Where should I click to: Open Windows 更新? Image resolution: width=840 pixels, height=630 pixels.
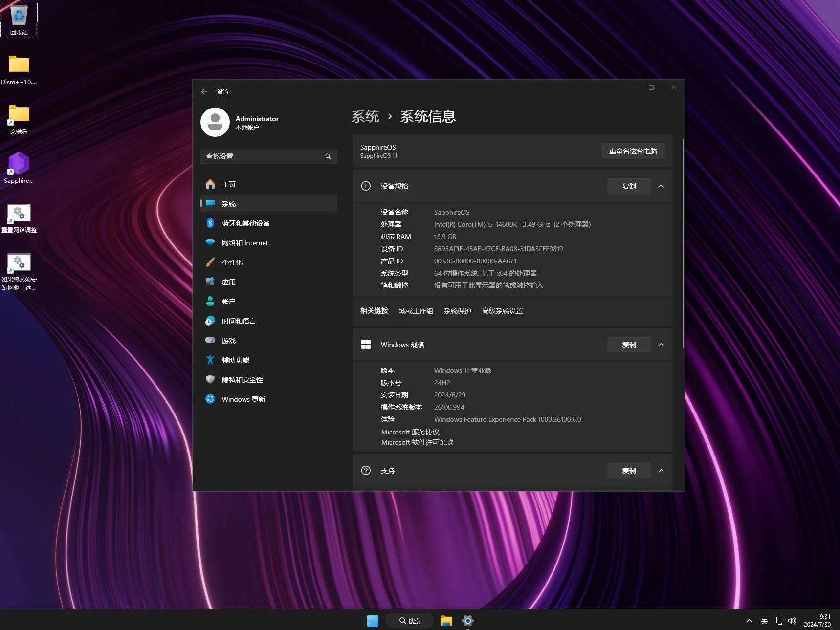(x=243, y=399)
